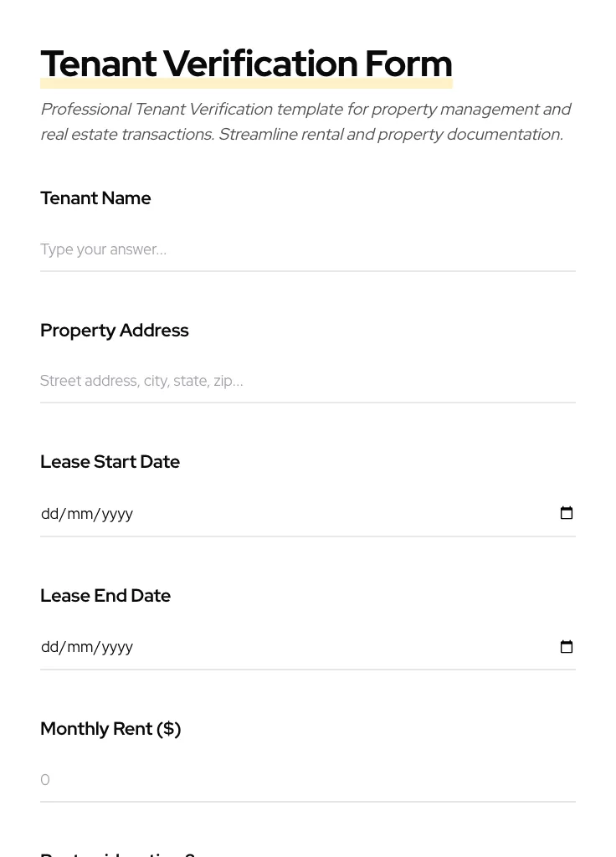Click the Tenant Name question label
The width and height of the screenshot is (616, 857).
(95, 198)
